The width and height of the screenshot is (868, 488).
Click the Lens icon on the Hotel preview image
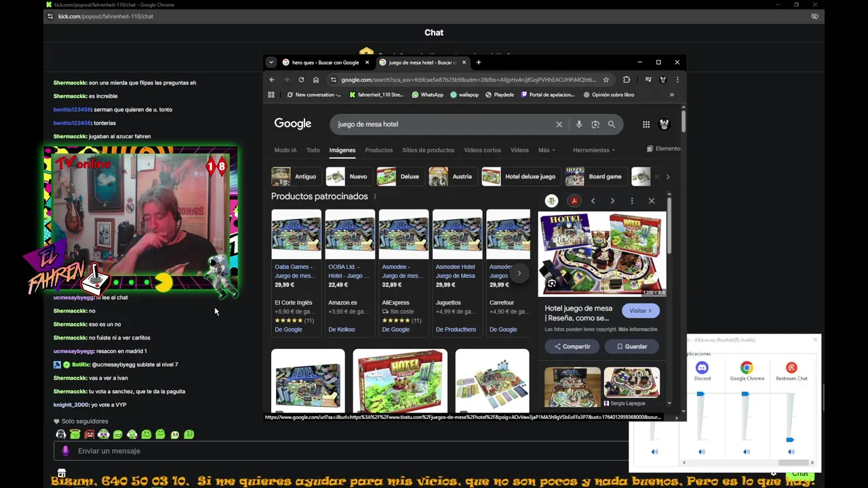tap(552, 283)
